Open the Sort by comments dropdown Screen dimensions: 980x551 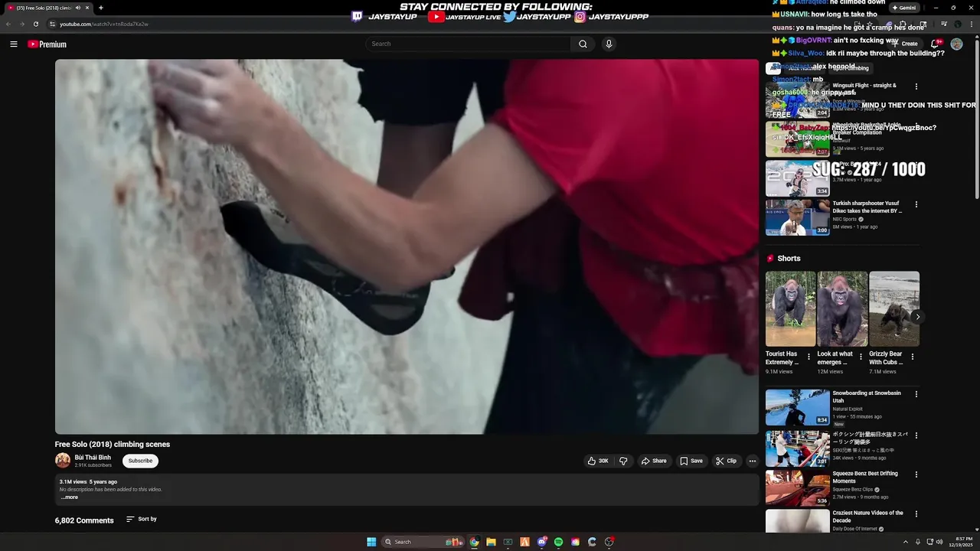[142, 519]
